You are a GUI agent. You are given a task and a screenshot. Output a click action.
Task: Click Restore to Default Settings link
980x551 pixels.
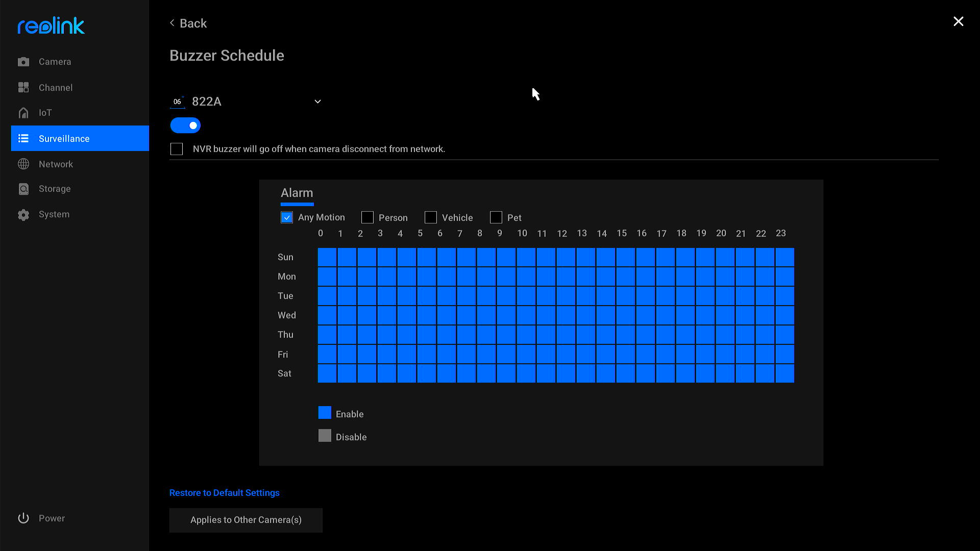224,492
